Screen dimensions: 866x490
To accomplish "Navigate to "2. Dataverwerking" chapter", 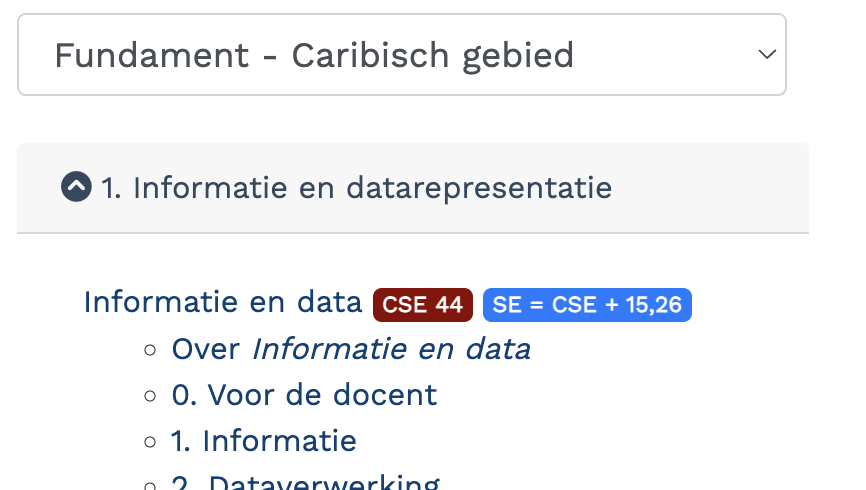I will pyautogui.click(x=305, y=482).
